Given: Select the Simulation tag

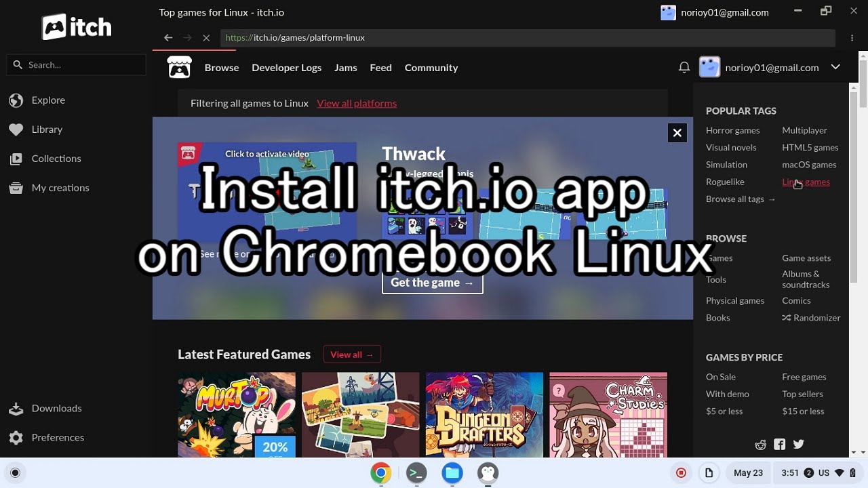Looking at the screenshot, I should 726,165.
